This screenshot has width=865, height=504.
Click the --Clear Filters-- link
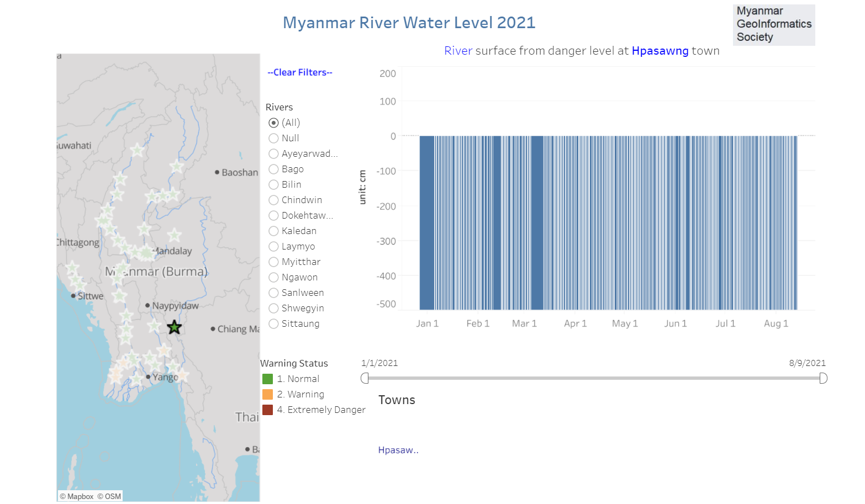coord(299,72)
